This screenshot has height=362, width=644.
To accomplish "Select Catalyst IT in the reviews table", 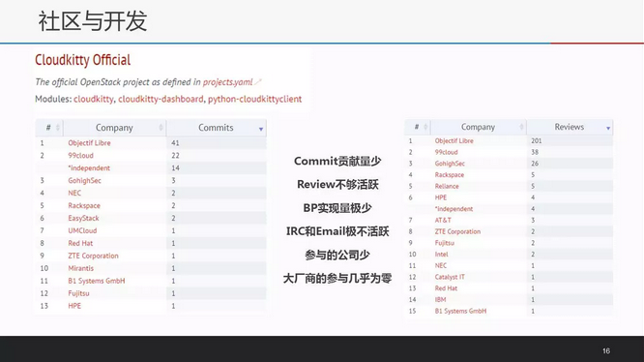I will coord(450,277).
